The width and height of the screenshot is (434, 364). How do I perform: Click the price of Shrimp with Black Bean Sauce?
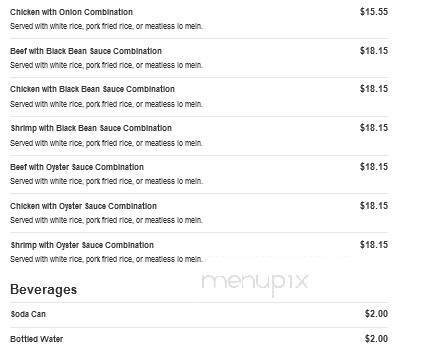coord(374,128)
